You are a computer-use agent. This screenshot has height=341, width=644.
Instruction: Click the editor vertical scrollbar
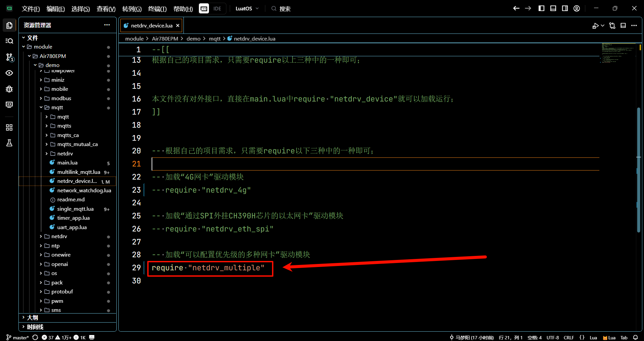pyautogui.click(x=639, y=170)
